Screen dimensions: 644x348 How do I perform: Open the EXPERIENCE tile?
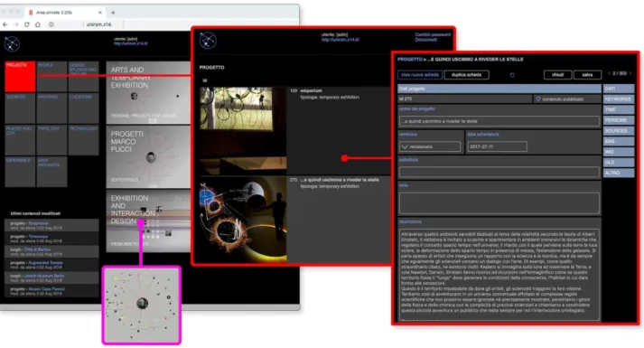[x=20, y=172]
